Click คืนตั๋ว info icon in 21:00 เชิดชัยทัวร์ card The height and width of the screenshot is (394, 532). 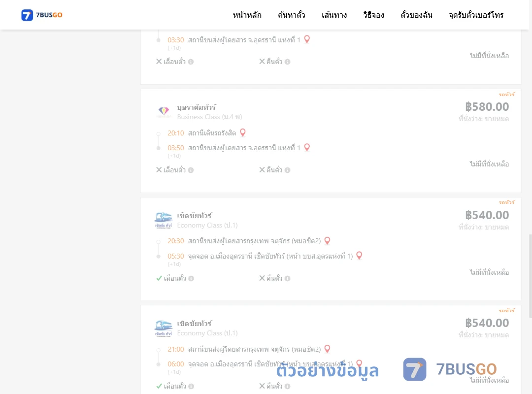[x=287, y=386]
